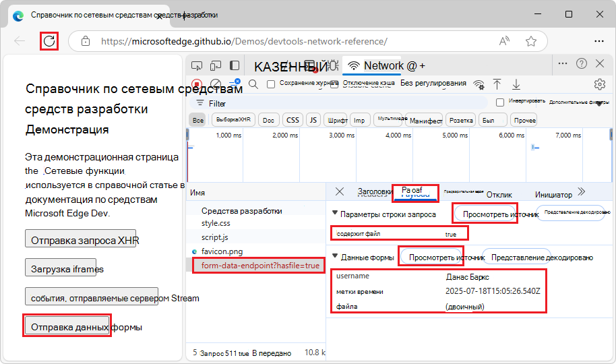Import HAR file with up arrow icon
This screenshot has width=616, height=364.
[497, 84]
